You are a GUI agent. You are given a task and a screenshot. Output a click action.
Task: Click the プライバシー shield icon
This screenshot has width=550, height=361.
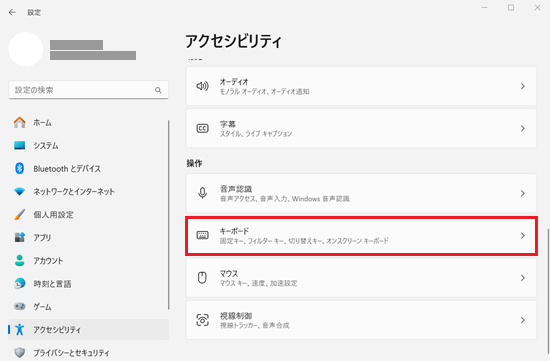coord(20,353)
